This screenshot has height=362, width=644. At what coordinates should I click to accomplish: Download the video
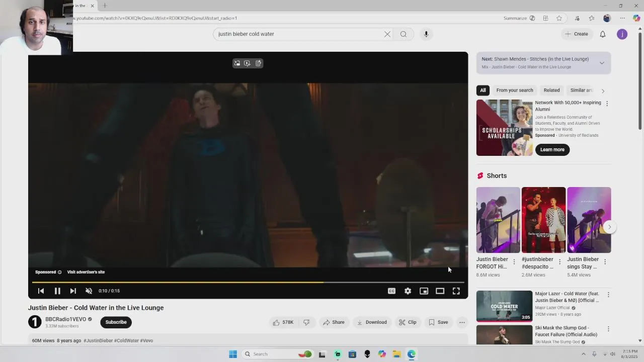tap(372, 322)
